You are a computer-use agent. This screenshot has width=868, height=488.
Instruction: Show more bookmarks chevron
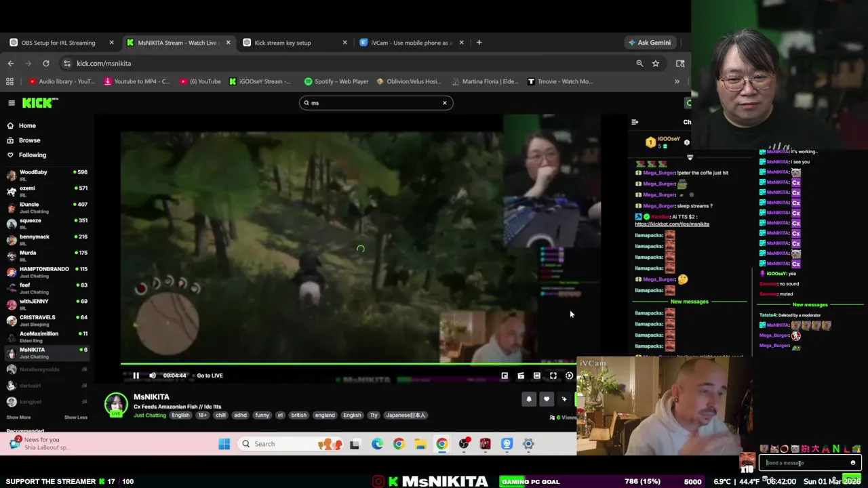677,81
